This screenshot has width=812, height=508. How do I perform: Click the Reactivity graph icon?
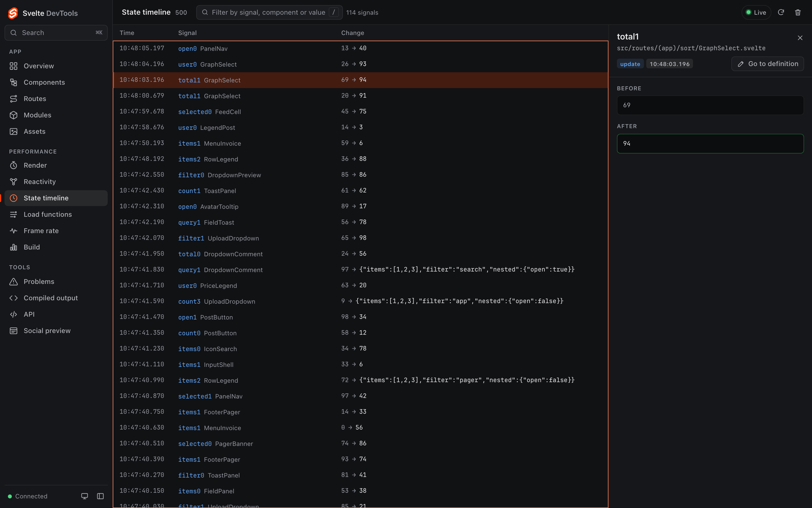(x=14, y=182)
